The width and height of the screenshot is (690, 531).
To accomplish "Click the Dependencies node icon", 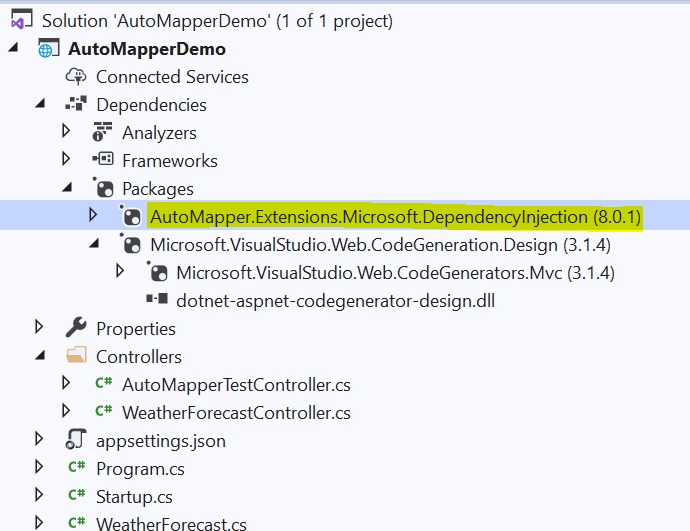I will (x=76, y=104).
